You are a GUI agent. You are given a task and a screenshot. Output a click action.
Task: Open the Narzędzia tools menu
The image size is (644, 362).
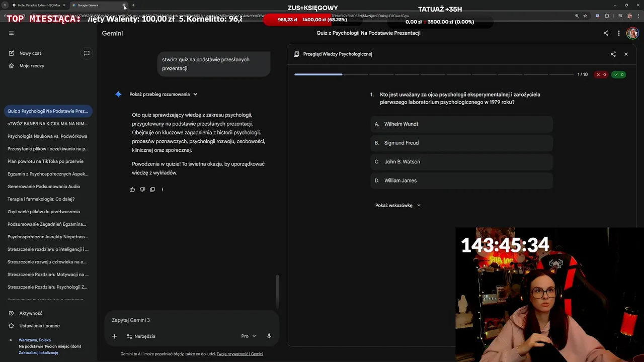pyautogui.click(x=141, y=336)
